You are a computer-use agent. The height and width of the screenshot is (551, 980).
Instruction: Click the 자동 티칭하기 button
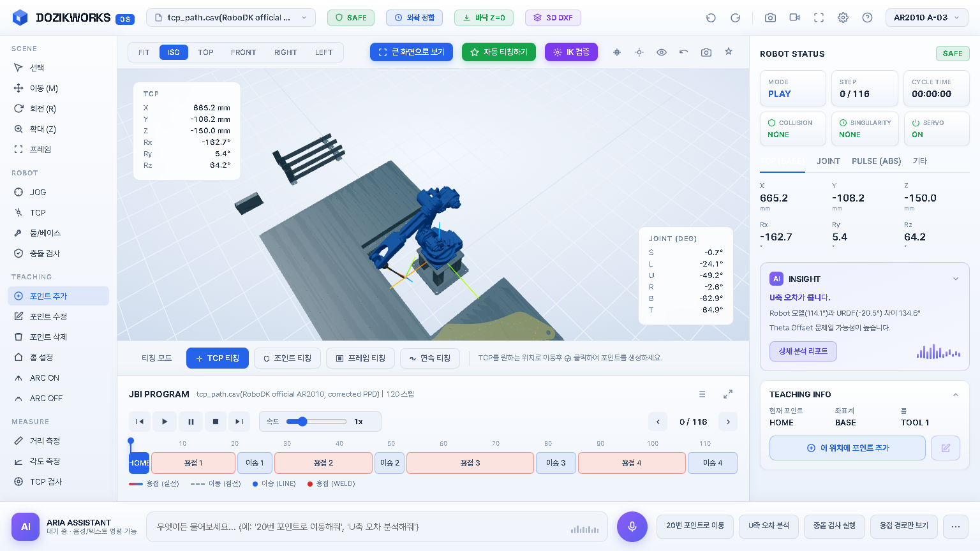coord(499,52)
